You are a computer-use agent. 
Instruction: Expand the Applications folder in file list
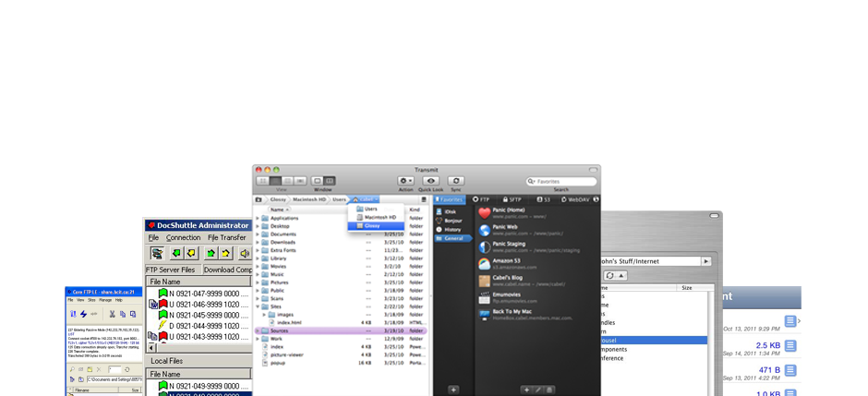click(258, 218)
